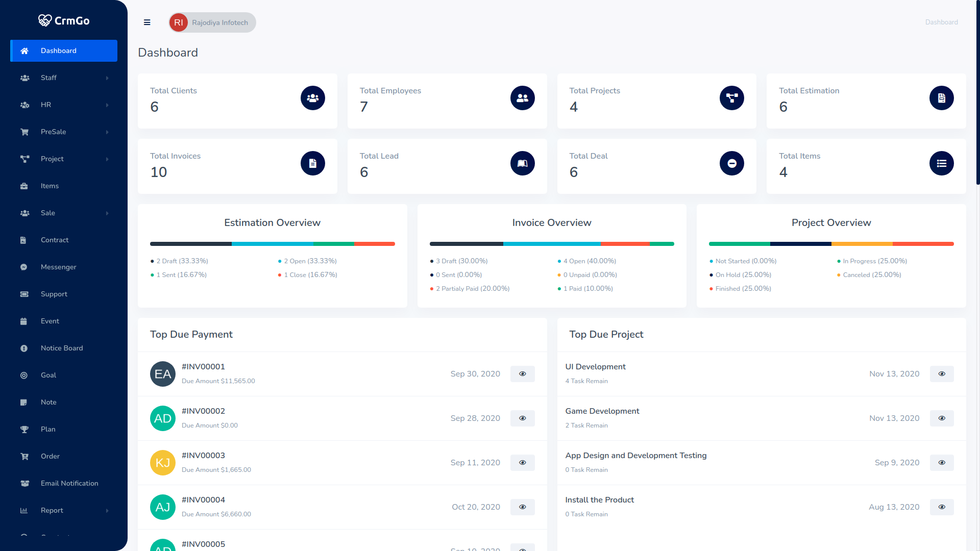The image size is (980, 551).
Task: Click the hamburger menu toggle icon
Action: coord(147,22)
